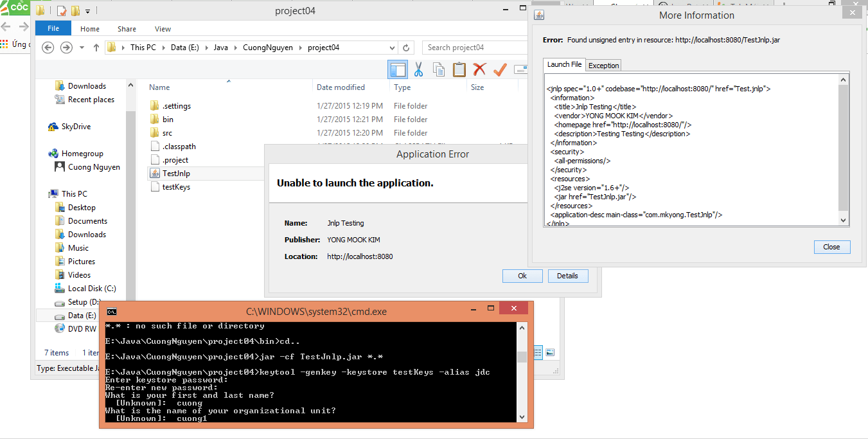Image resolution: width=868 pixels, height=439 pixels.
Task: Open the Share ribbon tab
Action: click(127, 29)
